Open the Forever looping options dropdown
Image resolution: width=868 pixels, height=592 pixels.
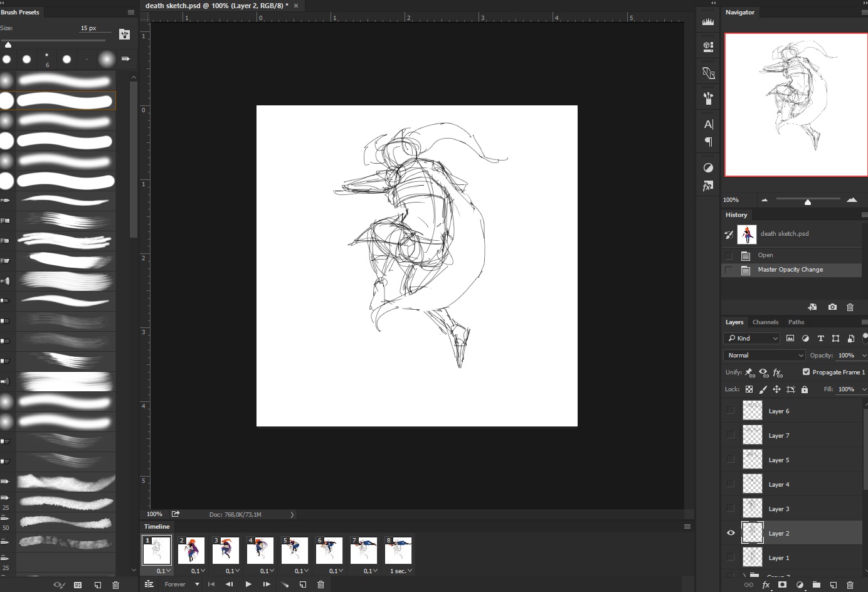[x=181, y=584]
